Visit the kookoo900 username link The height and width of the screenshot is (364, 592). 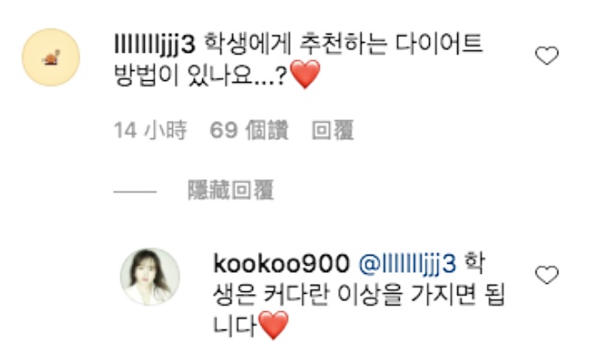click(x=281, y=264)
